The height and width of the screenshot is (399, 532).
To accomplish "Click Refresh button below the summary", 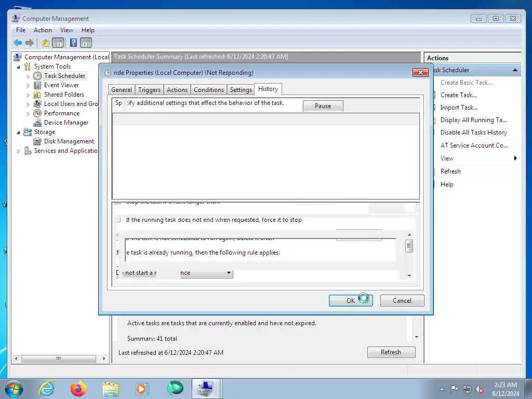I will (391, 352).
